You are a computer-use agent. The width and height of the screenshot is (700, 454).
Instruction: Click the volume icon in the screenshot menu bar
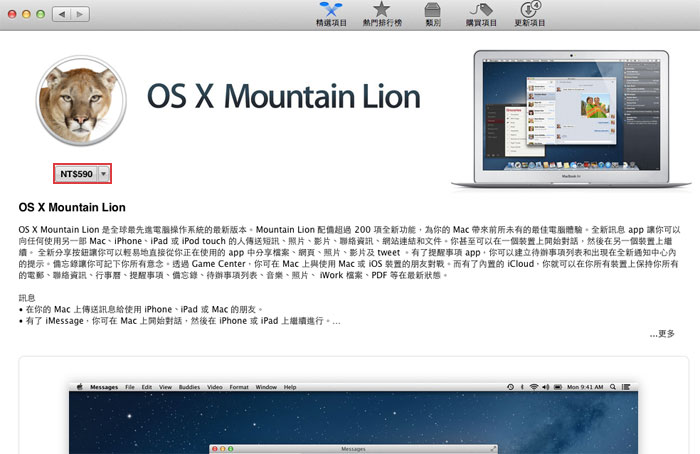tap(546, 387)
